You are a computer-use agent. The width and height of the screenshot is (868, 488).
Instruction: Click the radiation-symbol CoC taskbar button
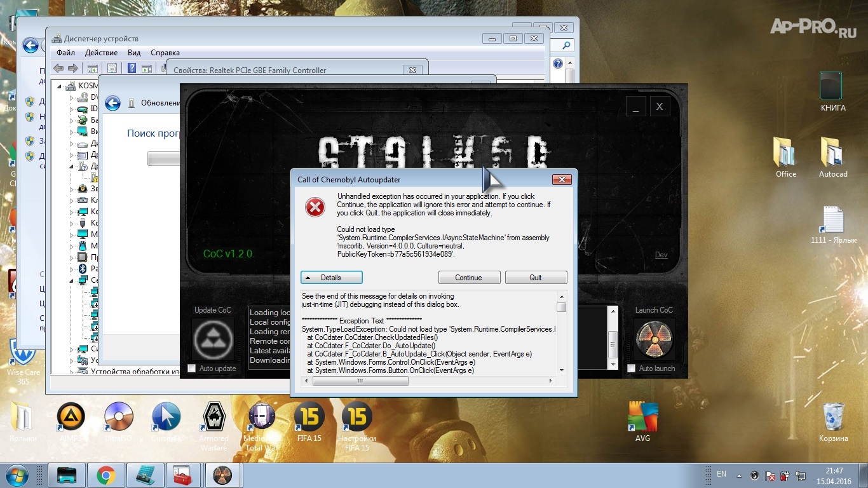(x=222, y=475)
